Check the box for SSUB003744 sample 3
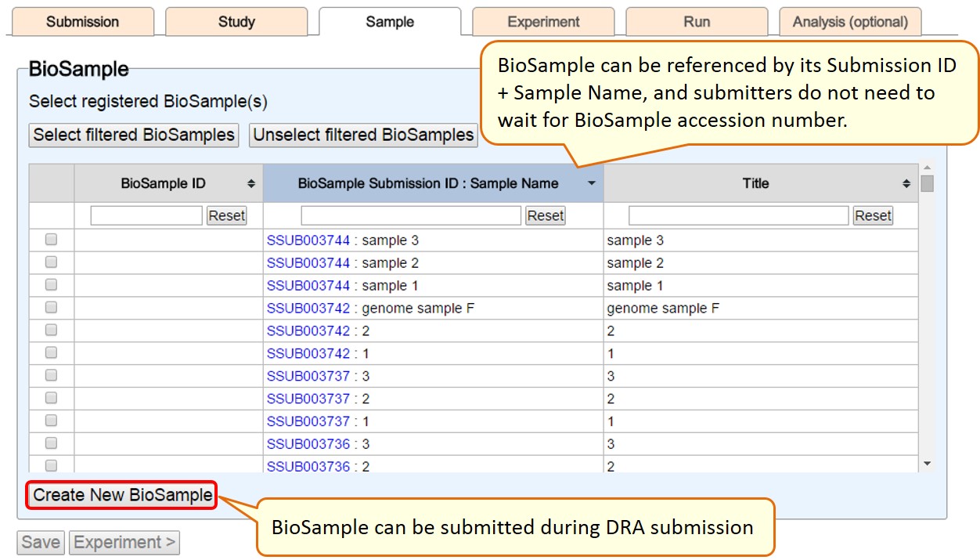Image resolution: width=980 pixels, height=560 pixels. [x=52, y=240]
